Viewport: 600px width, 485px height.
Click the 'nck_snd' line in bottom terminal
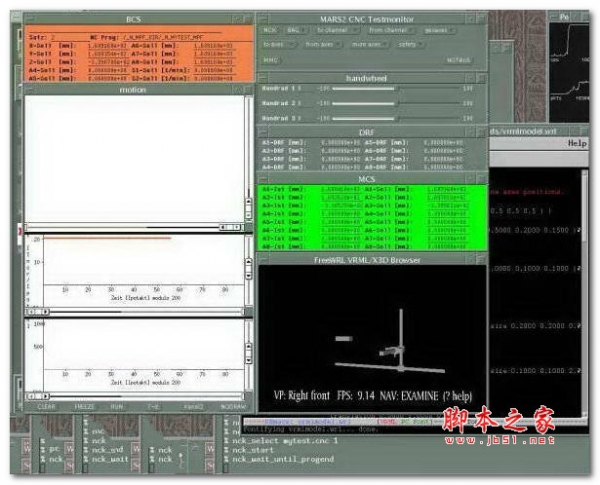click(x=107, y=450)
